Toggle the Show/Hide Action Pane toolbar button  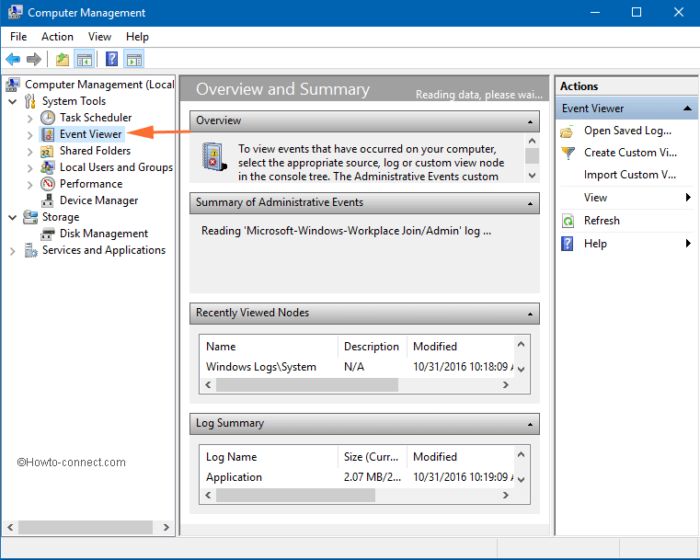134,60
